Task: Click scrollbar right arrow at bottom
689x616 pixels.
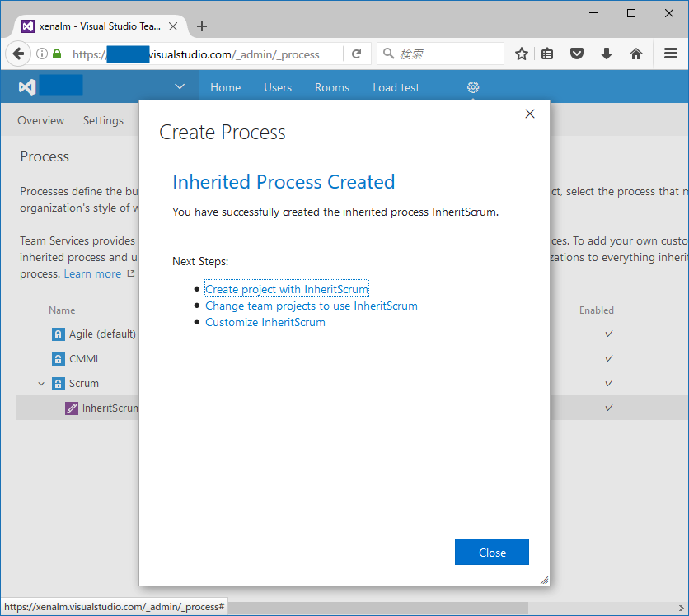Action: pyautogui.click(x=681, y=608)
